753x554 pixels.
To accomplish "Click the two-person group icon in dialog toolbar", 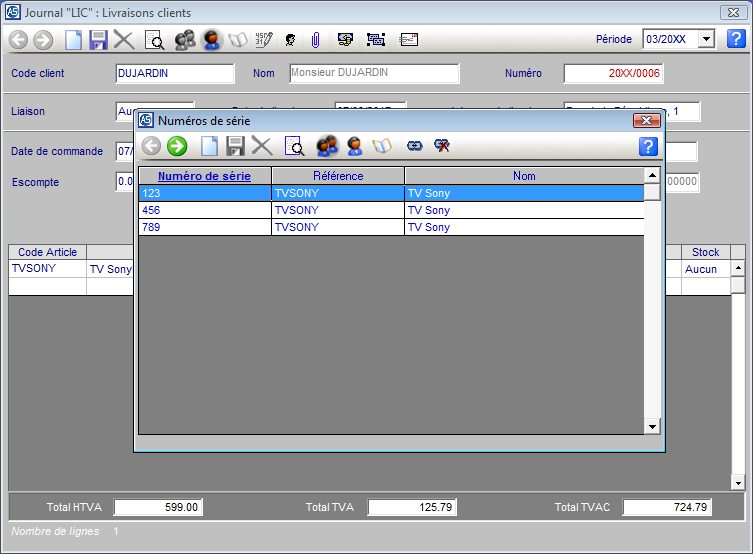I will point(327,147).
